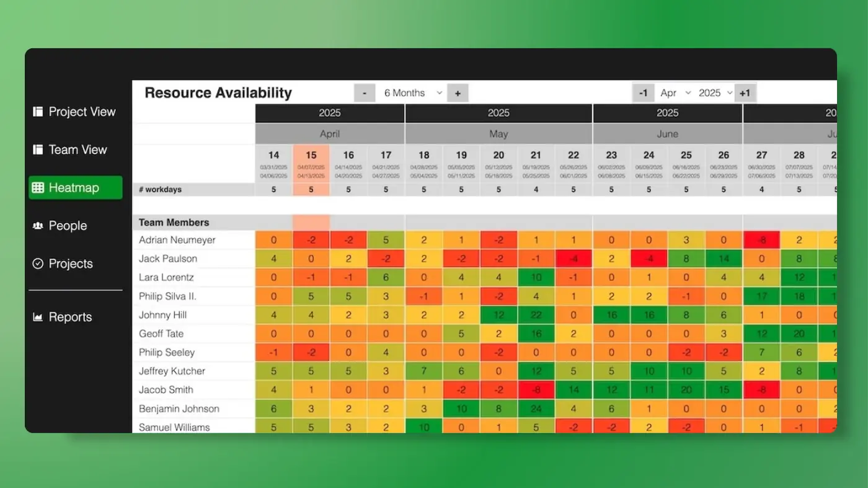This screenshot has width=868, height=488.
Task: Select team member Jack Paulson
Action: pos(169,259)
